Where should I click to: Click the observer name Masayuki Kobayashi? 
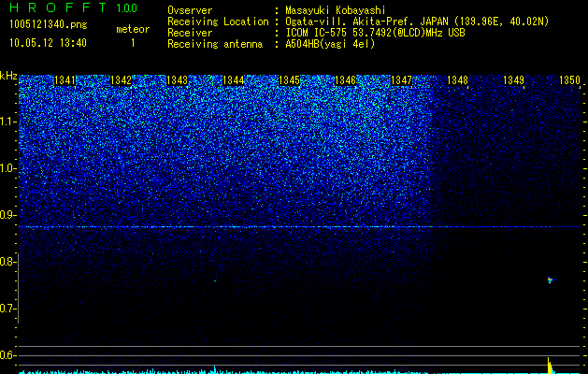pos(336,10)
